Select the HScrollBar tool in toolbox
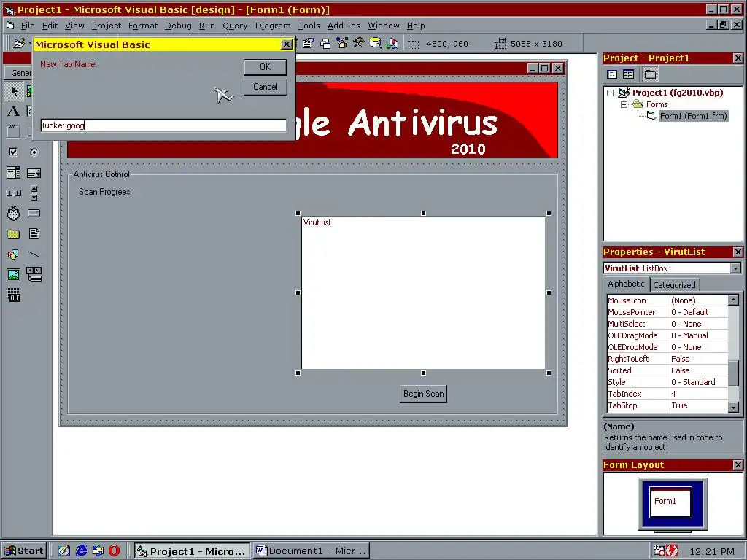Screen dimensions: 747x560 tap(14, 192)
